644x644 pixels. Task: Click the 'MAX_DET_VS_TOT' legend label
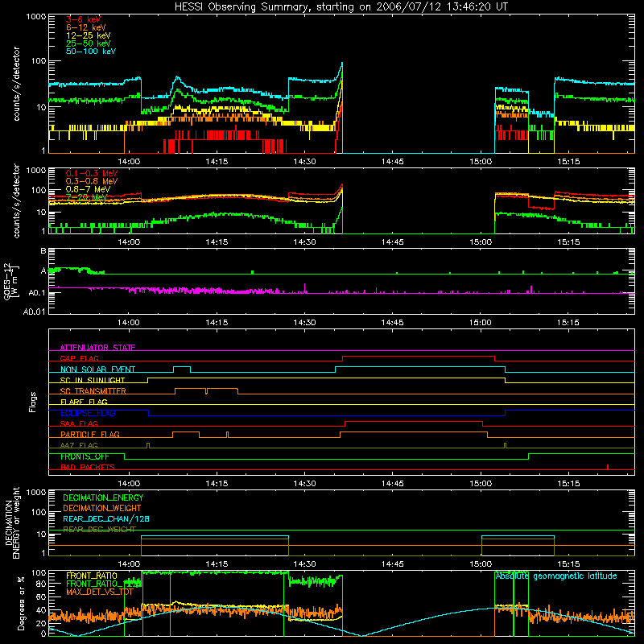(x=99, y=592)
